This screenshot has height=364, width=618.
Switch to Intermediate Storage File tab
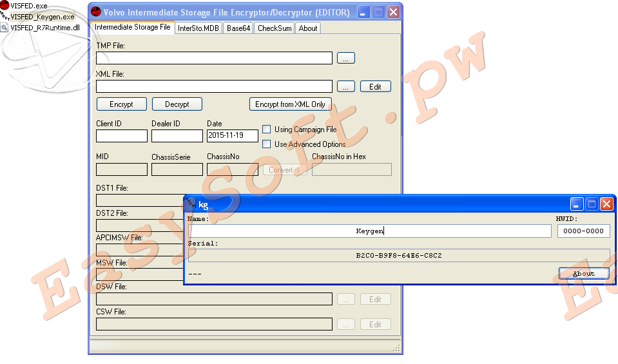click(x=133, y=27)
